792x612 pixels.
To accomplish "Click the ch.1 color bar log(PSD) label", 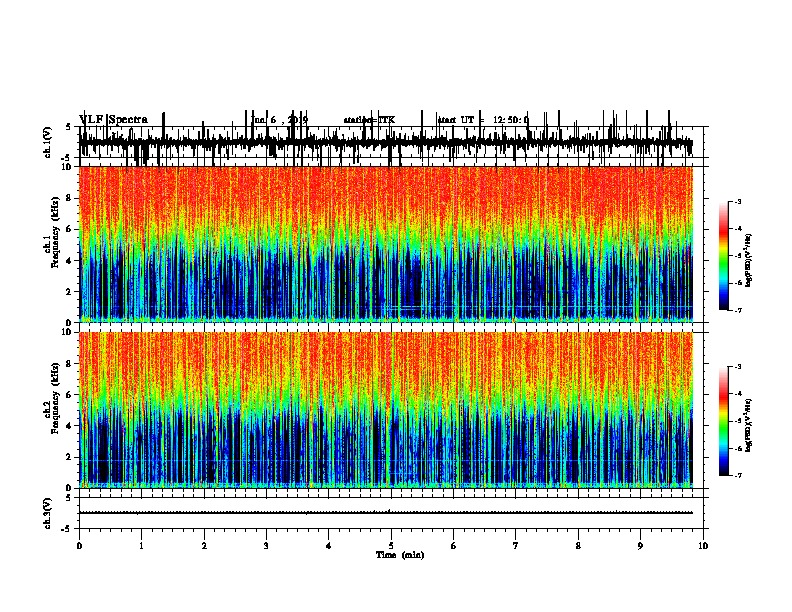I will tap(748, 260).
